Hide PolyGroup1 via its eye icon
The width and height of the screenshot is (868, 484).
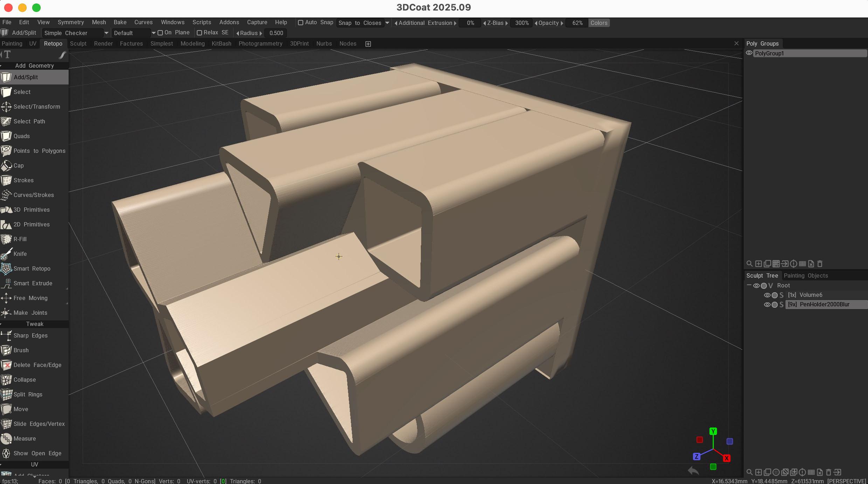pyautogui.click(x=749, y=53)
